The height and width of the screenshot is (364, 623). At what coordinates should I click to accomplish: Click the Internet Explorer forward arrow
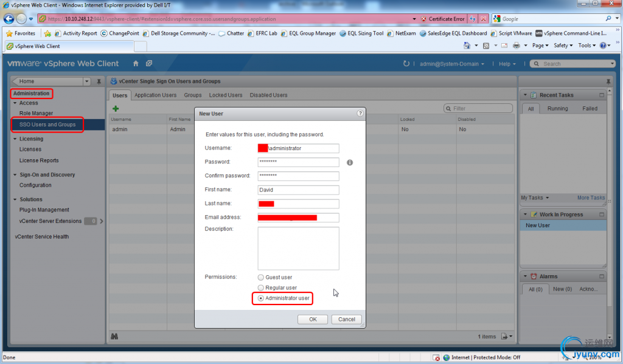pos(21,19)
